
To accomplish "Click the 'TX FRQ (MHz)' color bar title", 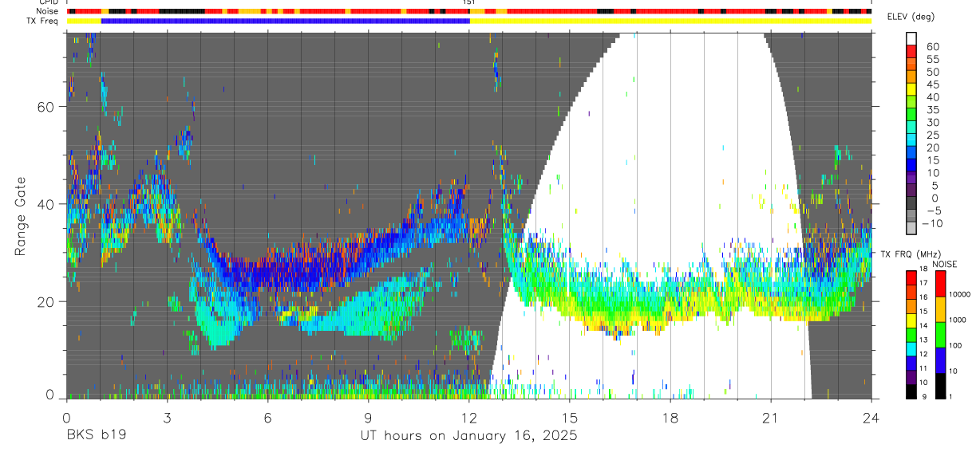I will point(911,254).
